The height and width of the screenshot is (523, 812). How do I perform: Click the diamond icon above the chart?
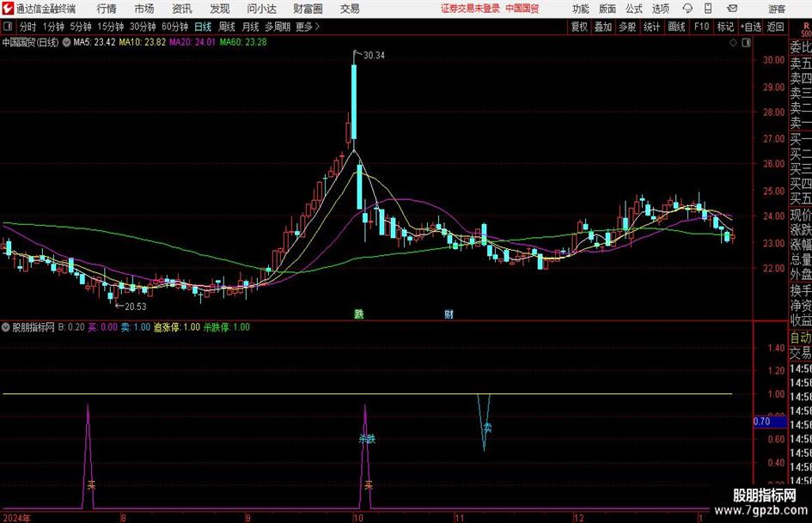(x=733, y=43)
